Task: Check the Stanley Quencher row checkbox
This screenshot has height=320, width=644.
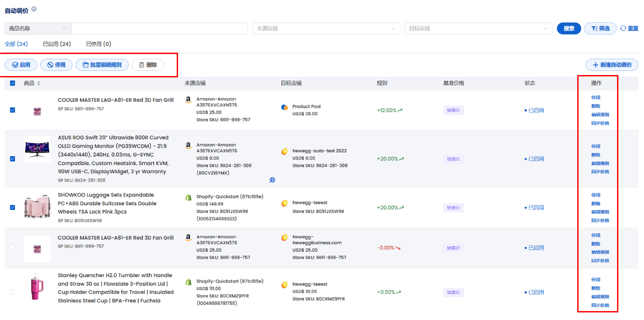Action: tap(13, 292)
